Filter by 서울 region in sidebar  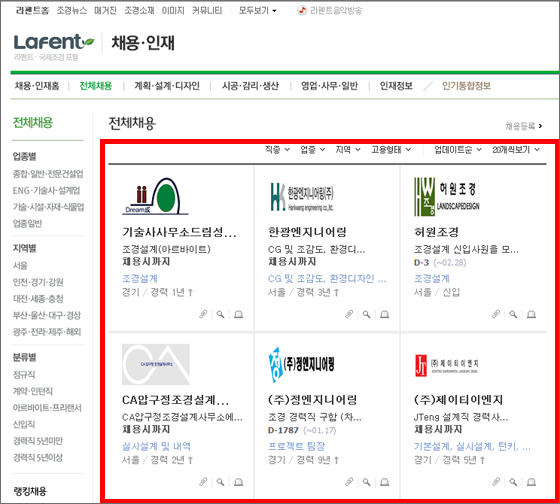click(20, 265)
